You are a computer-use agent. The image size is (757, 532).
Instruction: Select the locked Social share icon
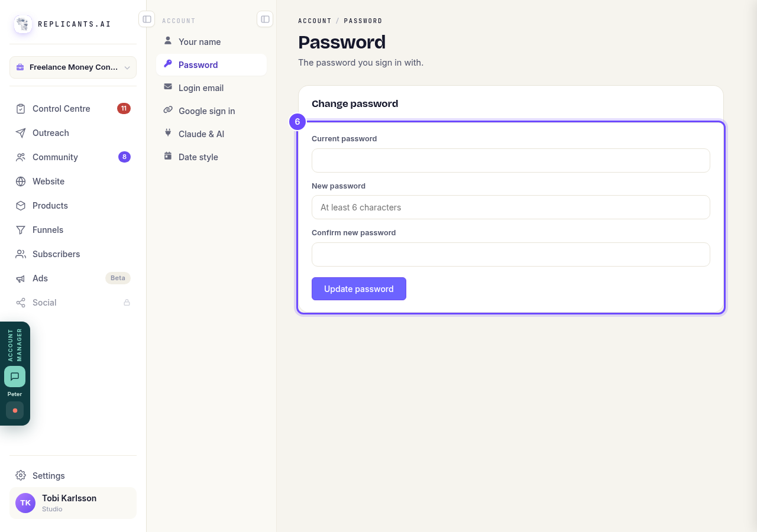[x=21, y=303]
